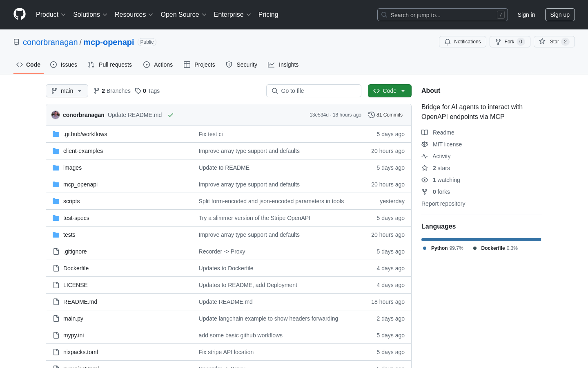Click the nixpacks.toml file icon
The width and height of the screenshot is (588, 368).
(56, 352)
